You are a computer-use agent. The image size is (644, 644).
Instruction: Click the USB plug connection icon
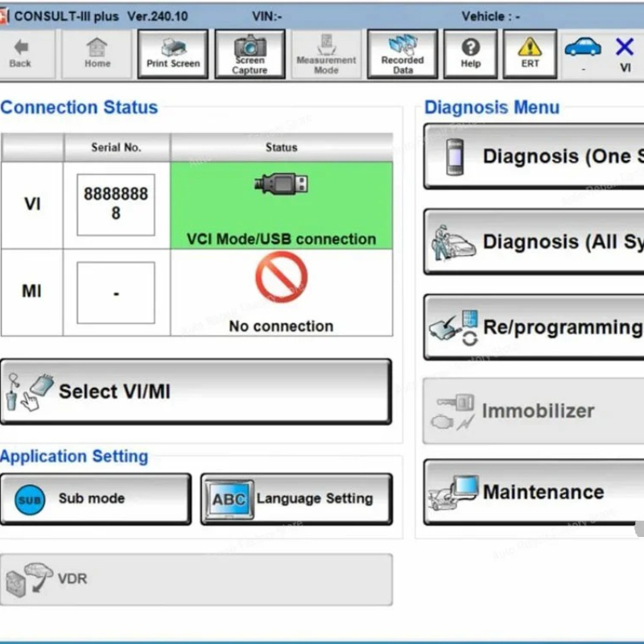[281, 184]
